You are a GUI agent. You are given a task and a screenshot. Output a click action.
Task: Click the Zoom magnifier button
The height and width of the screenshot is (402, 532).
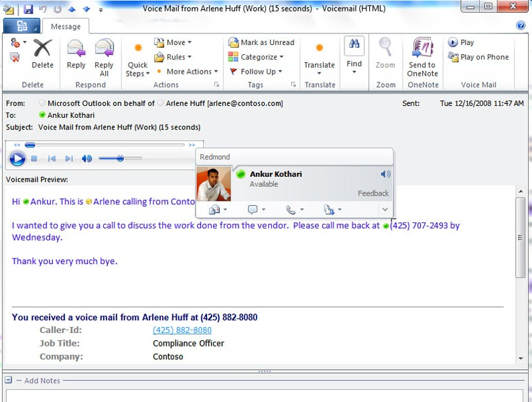point(385,53)
